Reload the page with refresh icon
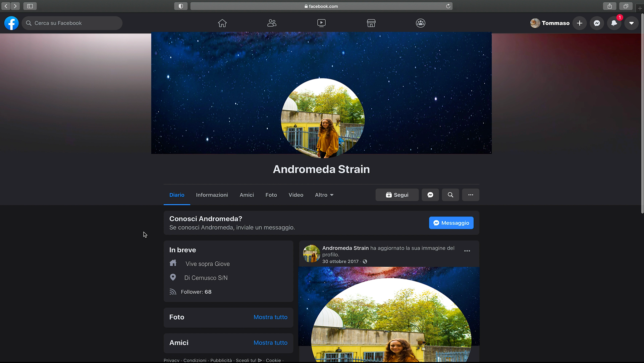Screen dimensions: 644x363 point(448,6)
